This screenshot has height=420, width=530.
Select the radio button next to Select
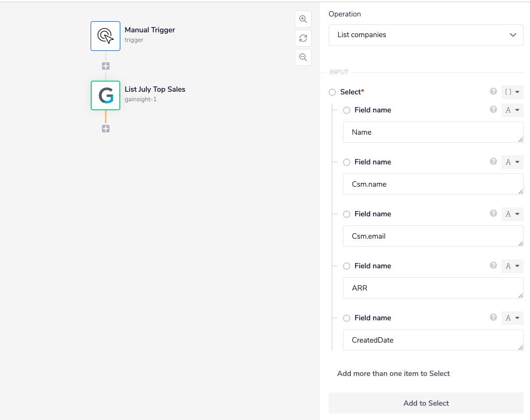coord(332,92)
